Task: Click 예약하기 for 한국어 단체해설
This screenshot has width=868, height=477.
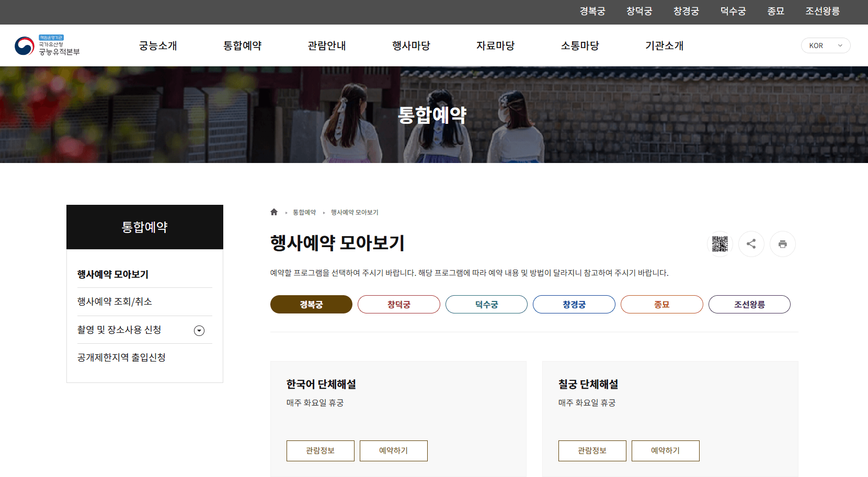Action: pos(393,450)
